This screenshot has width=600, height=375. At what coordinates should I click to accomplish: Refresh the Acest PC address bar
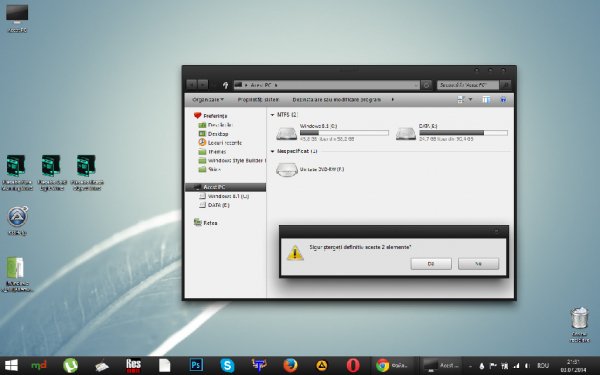426,85
